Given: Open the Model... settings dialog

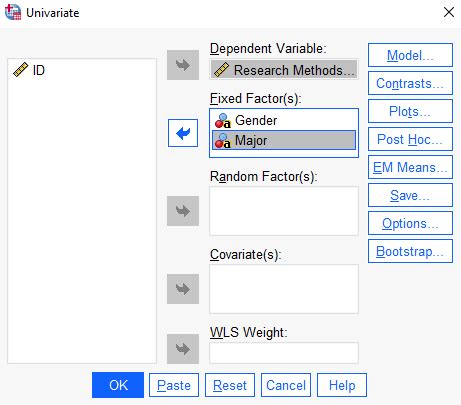Looking at the screenshot, I should (x=410, y=55).
